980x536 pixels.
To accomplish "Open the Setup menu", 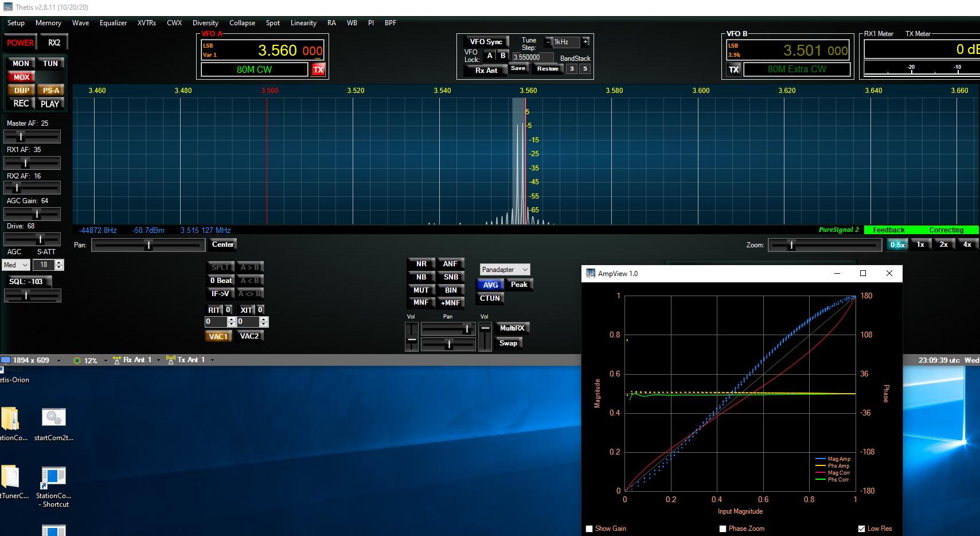I will pos(16,23).
